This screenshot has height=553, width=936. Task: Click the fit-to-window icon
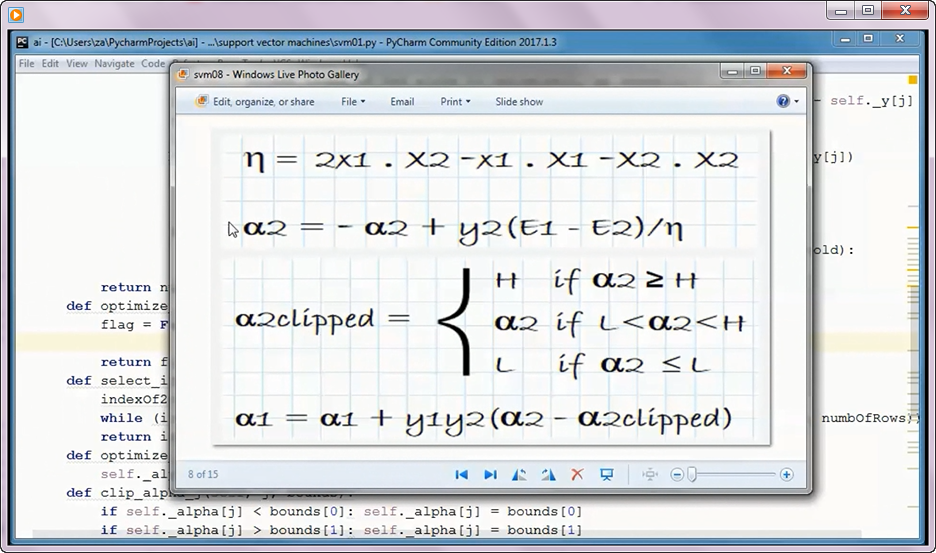pyautogui.click(x=649, y=475)
